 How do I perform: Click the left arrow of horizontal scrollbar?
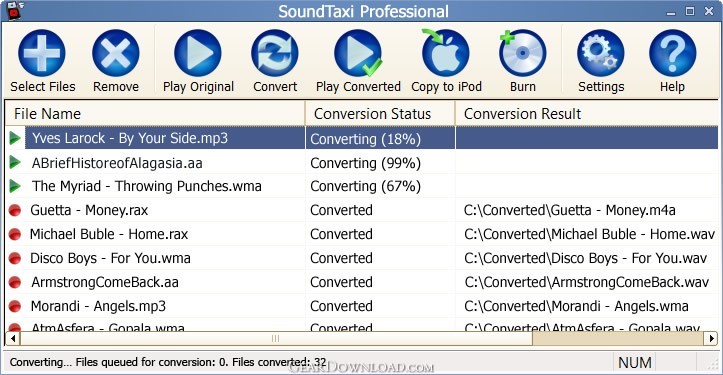coord(13,339)
